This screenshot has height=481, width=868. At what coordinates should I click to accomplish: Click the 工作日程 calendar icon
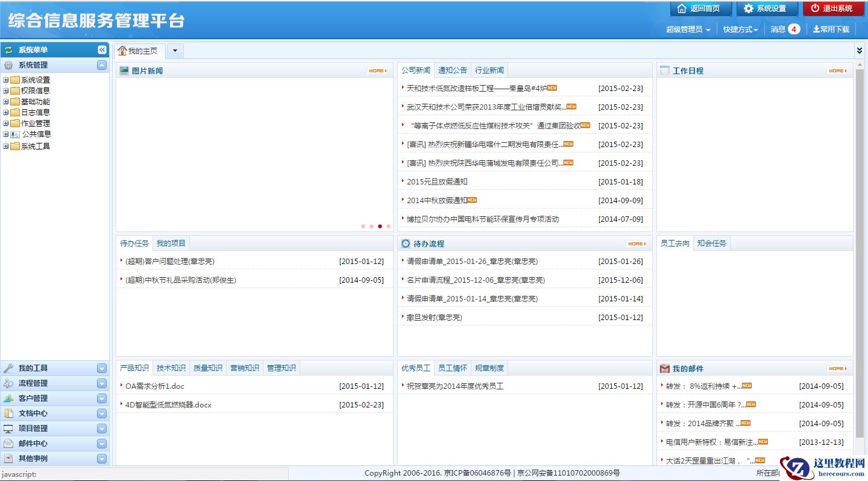tap(665, 71)
